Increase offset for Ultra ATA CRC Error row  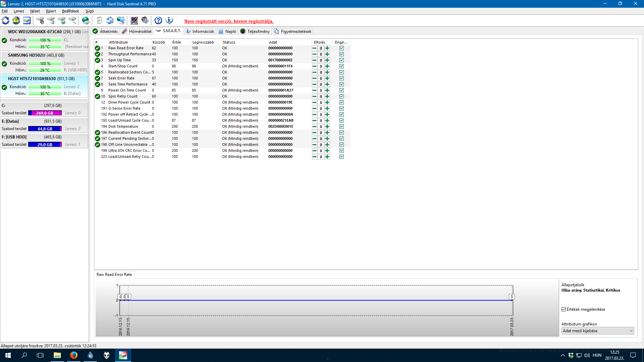(x=327, y=151)
